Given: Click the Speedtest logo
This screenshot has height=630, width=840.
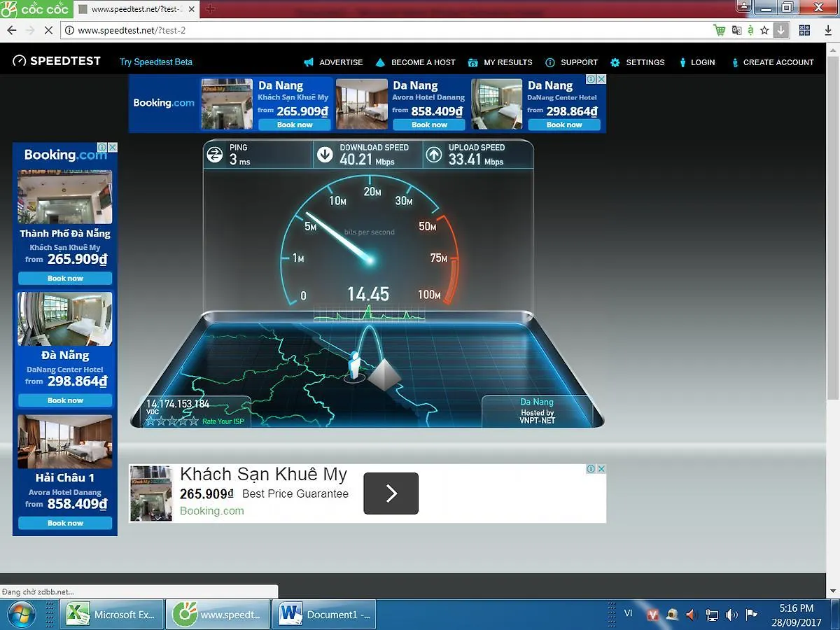Looking at the screenshot, I should pos(57,61).
